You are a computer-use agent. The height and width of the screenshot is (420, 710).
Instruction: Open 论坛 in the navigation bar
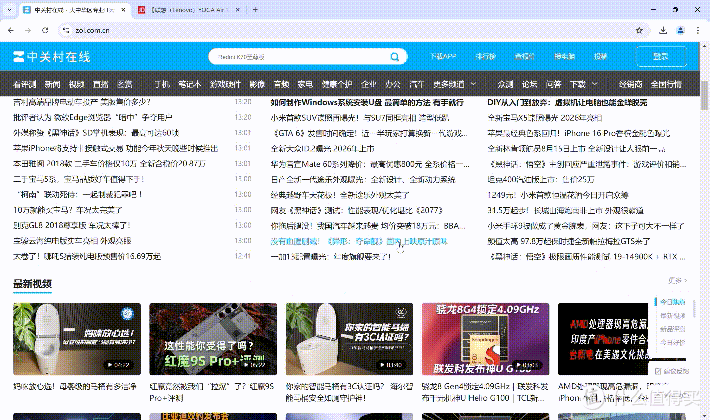529,84
